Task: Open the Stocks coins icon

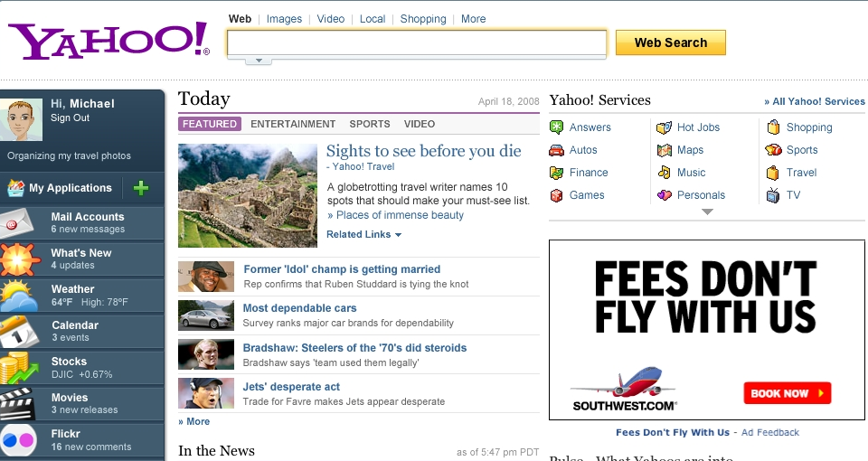Action: click(x=19, y=368)
